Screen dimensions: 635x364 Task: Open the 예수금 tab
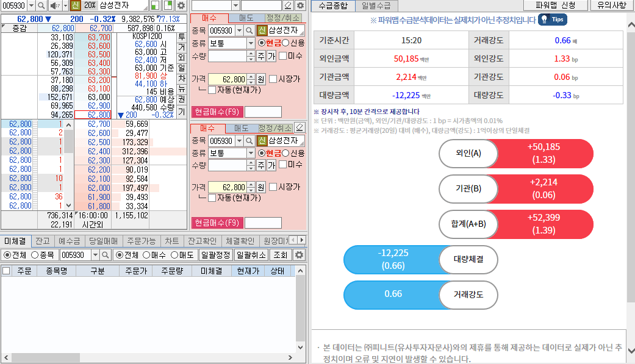click(70, 241)
